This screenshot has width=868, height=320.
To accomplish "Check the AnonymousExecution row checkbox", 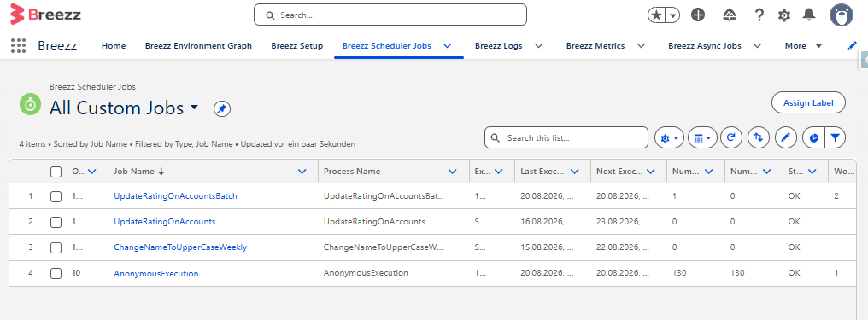I will [x=56, y=274].
